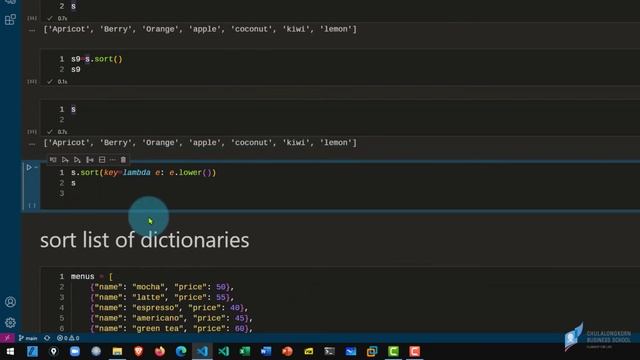Open Accounts menu in activity bar
Screen dimensions: 640x360
10,302
